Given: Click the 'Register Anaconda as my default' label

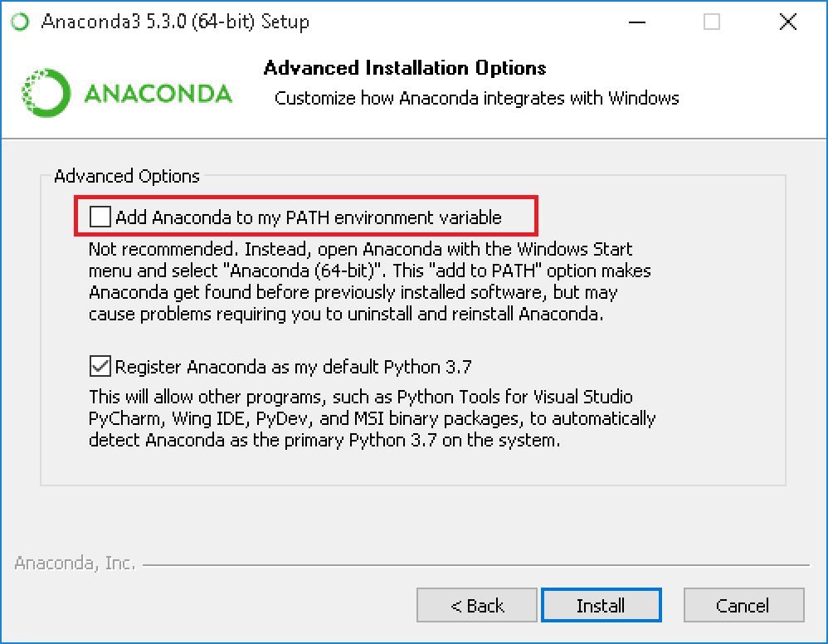Looking at the screenshot, I should [x=293, y=367].
